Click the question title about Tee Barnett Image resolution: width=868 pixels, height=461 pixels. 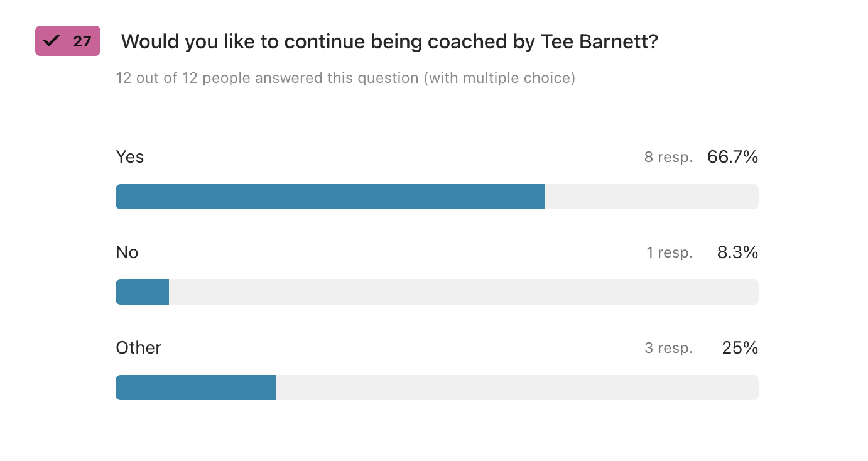pyautogui.click(x=389, y=41)
